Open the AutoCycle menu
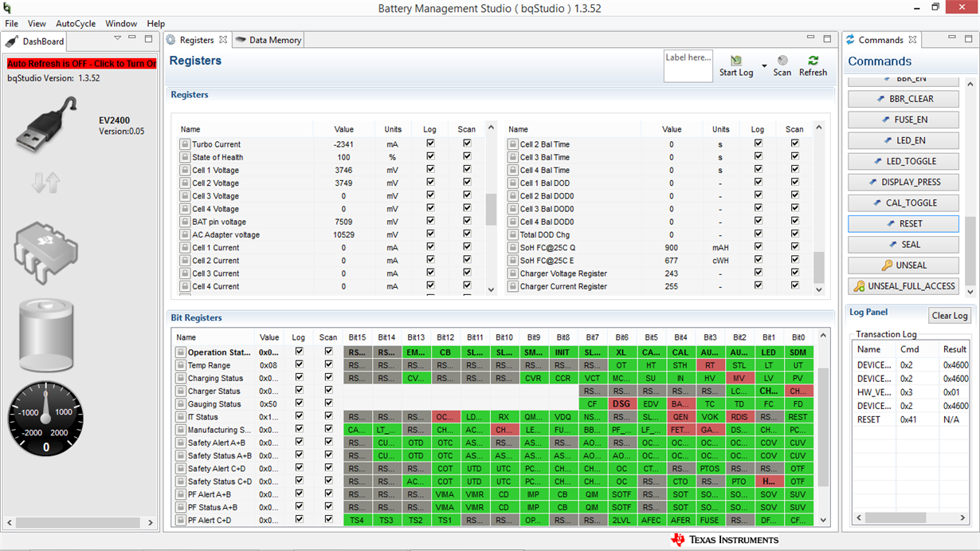This screenshot has height=551, width=980. click(x=76, y=24)
